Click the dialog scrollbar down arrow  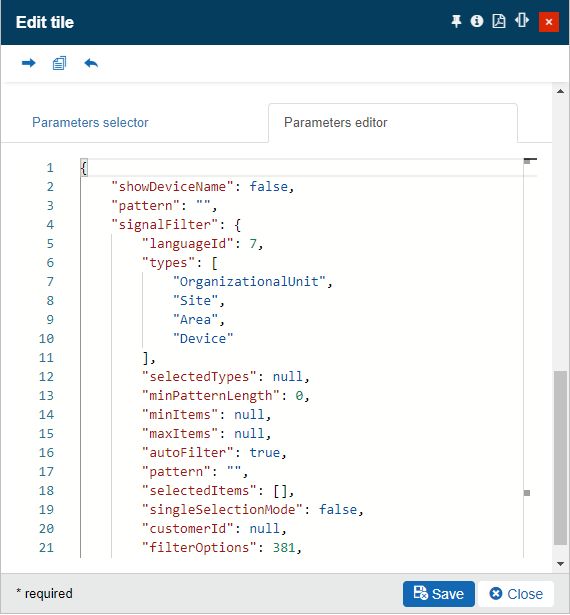561,564
